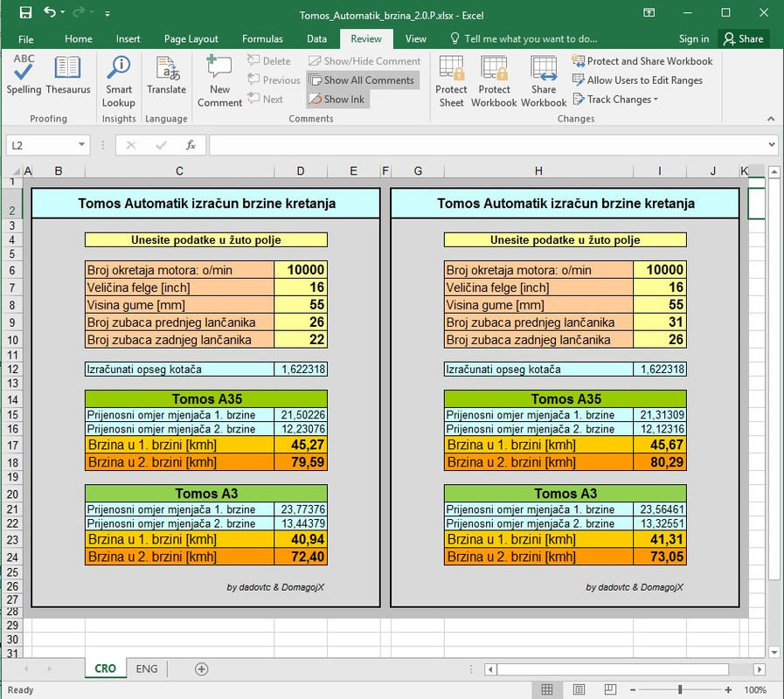Run the Spelling check

pyautogui.click(x=24, y=74)
